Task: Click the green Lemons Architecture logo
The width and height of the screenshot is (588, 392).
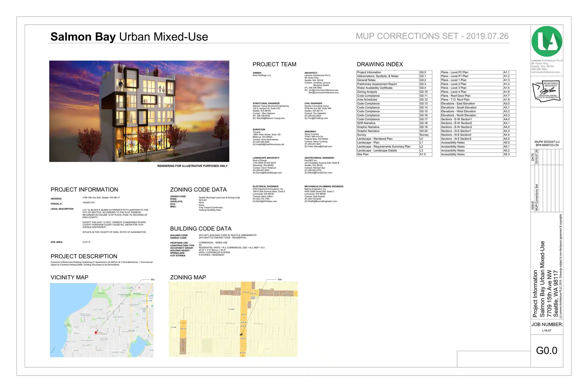Action: click(547, 41)
